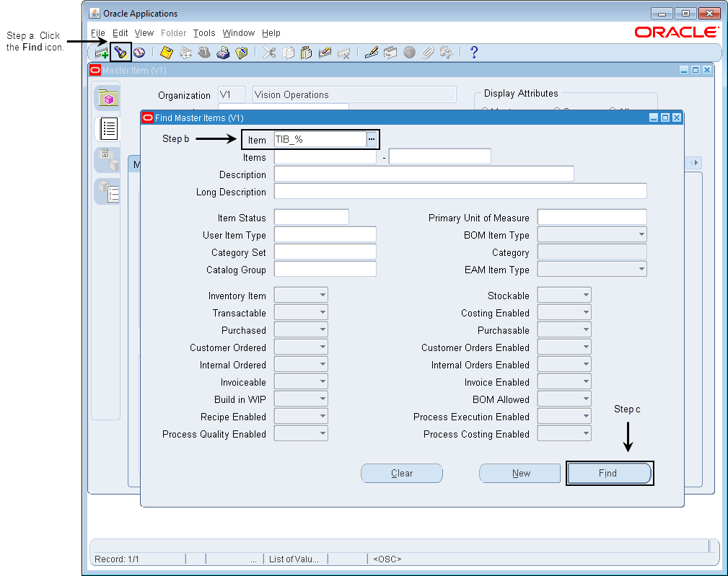728x576 pixels.
Task: Click the Paste clipboard icon
Action: tap(307, 53)
